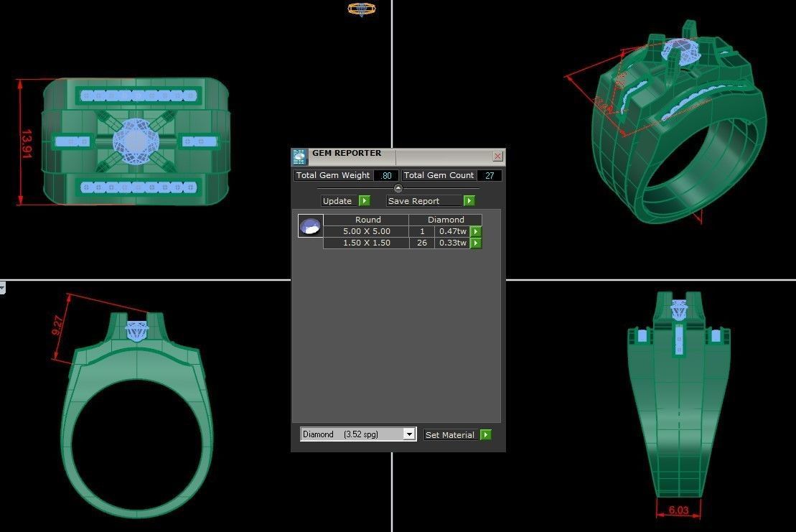The image size is (796, 532).
Task: Click the Diamond column header
Action: tap(446, 220)
